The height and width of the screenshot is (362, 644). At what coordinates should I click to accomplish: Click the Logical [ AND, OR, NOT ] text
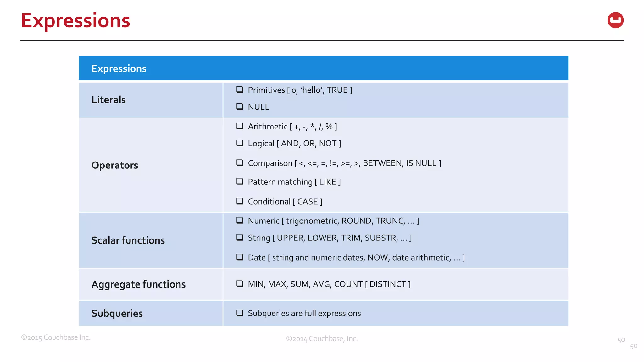[294, 144]
